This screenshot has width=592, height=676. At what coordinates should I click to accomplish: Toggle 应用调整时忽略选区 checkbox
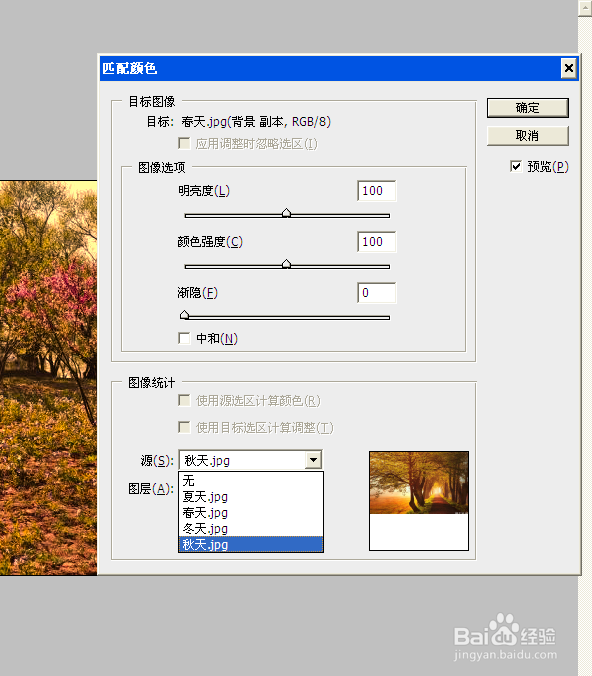point(184,144)
